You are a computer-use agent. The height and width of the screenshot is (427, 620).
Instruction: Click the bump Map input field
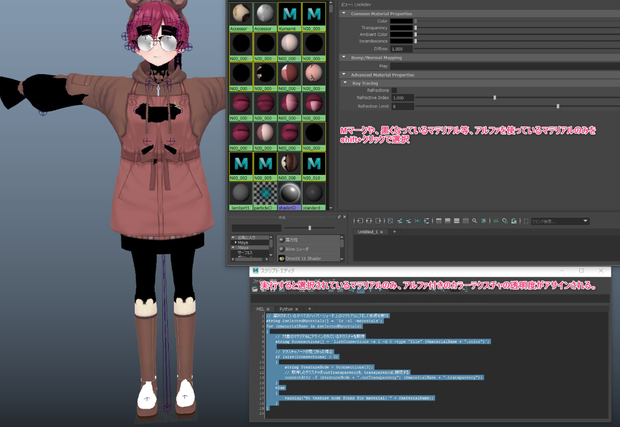coord(504,66)
